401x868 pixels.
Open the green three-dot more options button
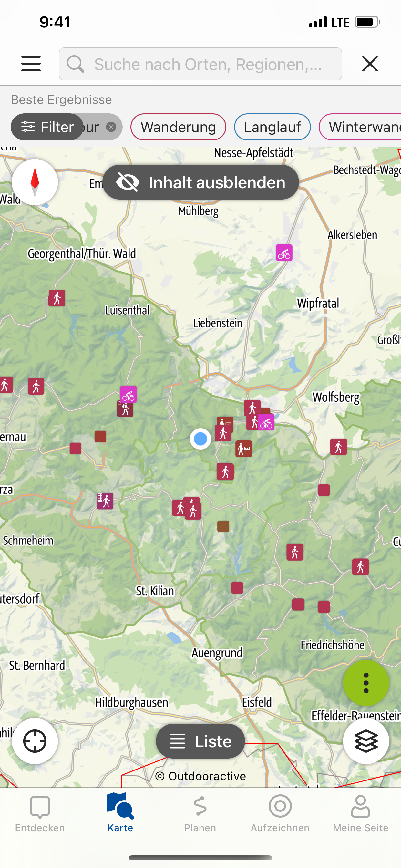click(x=366, y=683)
